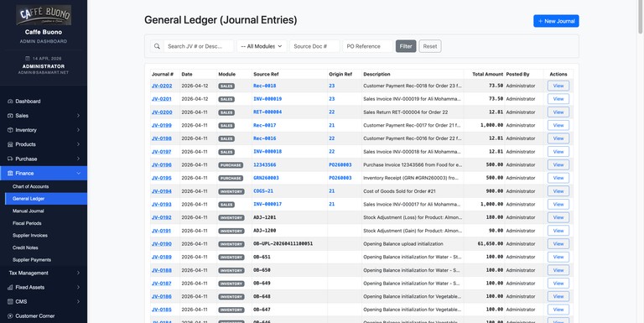This screenshot has height=323, width=644.
Task: Click the Customer Corner icon
Action: point(10,316)
